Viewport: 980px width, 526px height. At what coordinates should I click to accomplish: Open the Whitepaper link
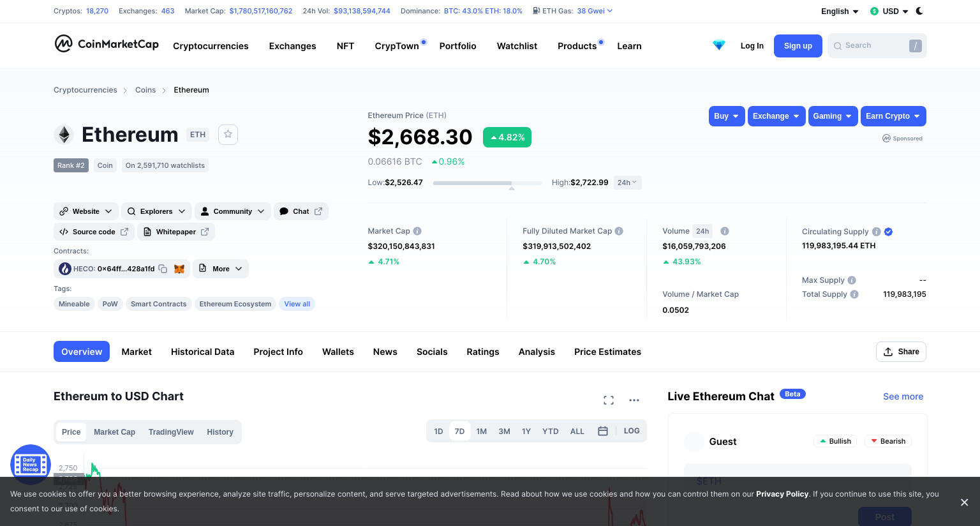(176, 232)
